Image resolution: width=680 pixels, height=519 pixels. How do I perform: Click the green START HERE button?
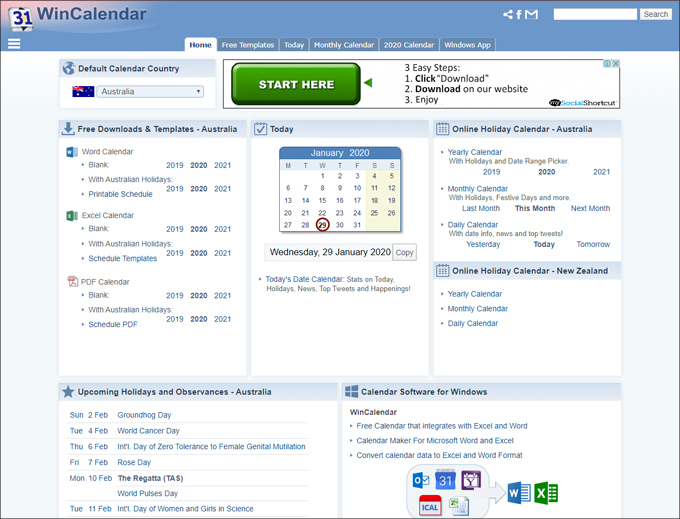(x=296, y=85)
